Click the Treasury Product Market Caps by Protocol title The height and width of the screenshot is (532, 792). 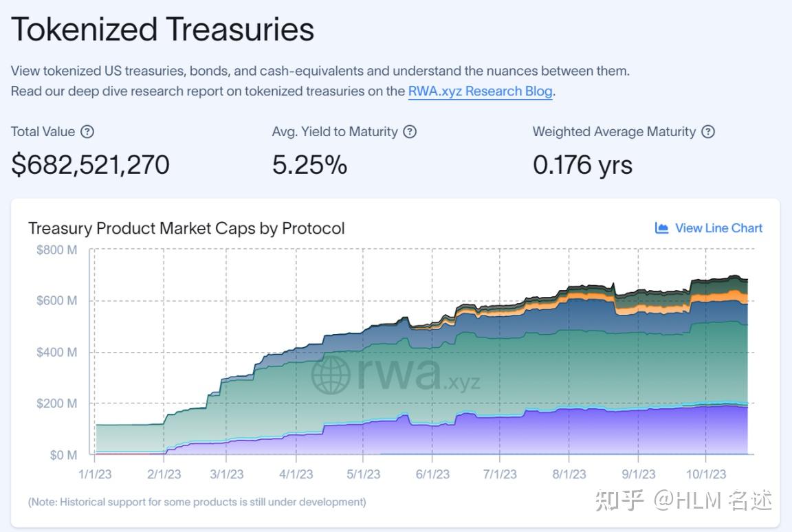coord(186,228)
